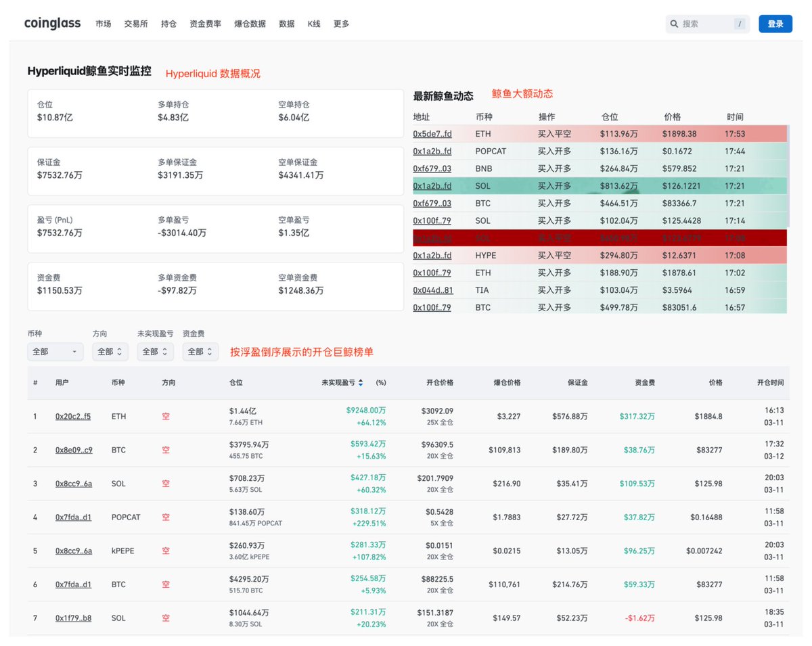Expand the 资金费 filter dropdown
Image resolution: width=812 pixels, height=646 pixels.
coord(200,352)
